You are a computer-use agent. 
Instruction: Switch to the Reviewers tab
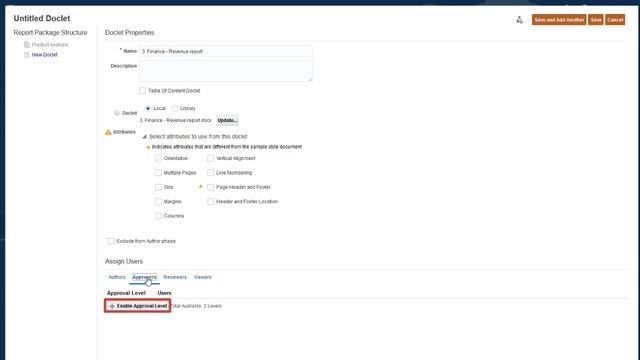click(x=175, y=277)
